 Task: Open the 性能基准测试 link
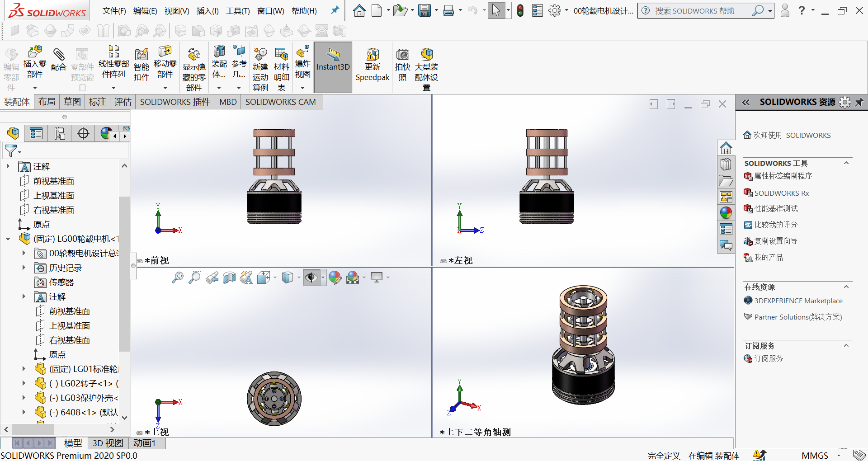(776, 208)
